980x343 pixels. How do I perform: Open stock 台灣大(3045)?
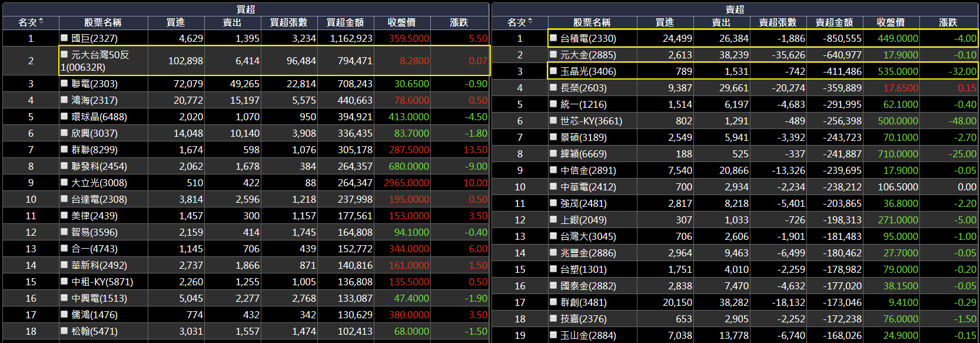coord(588,236)
